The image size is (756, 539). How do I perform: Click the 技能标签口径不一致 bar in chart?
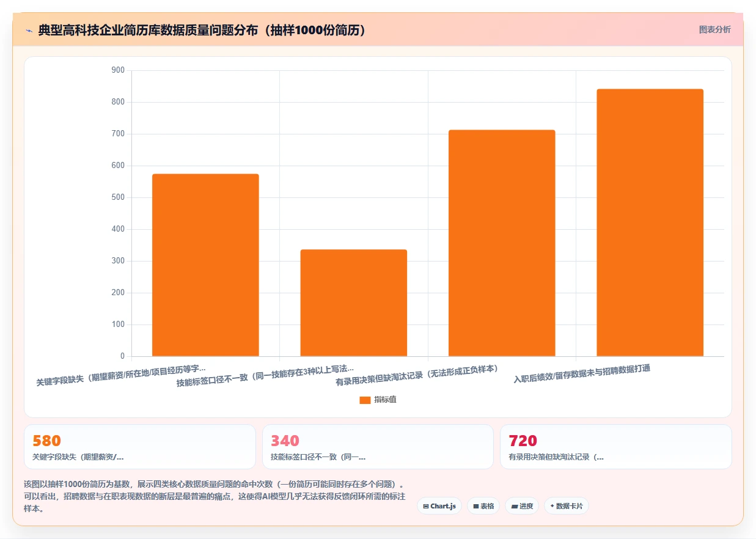point(354,302)
